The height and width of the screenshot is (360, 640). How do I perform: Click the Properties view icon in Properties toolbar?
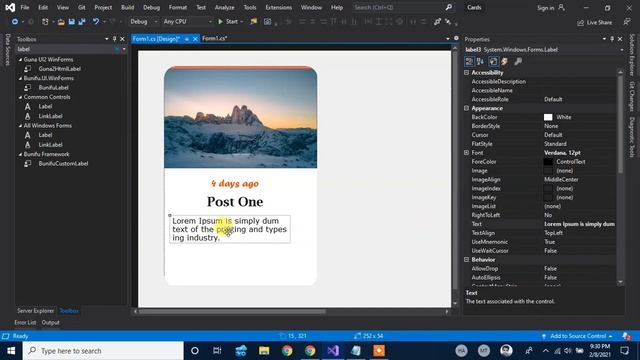493,62
